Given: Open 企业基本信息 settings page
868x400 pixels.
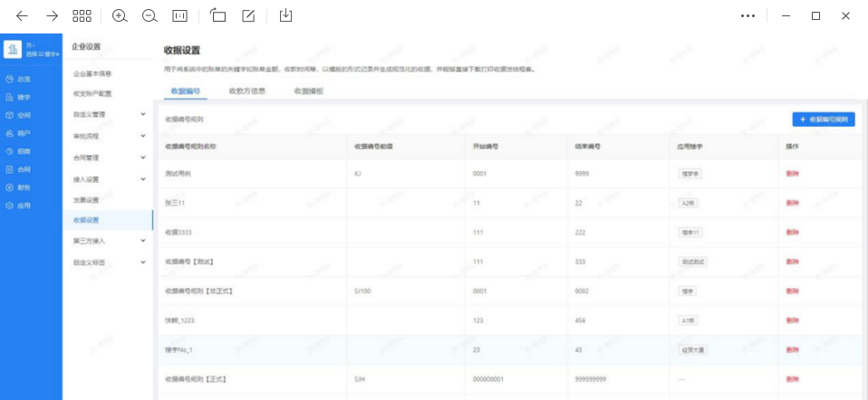Looking at the screenshot, I should click(92, 73).
